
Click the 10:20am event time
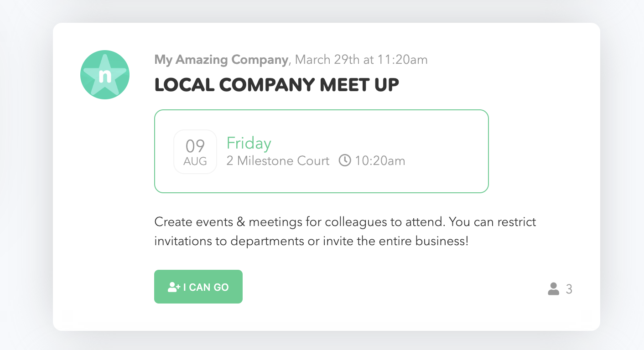click(x=380, y=161)
